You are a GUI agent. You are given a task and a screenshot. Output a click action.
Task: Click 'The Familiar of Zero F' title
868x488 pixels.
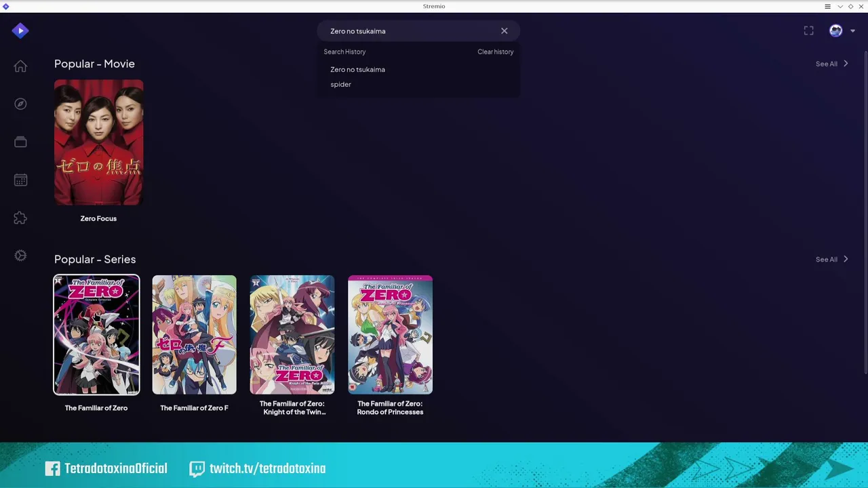click(x=194, y=408)
